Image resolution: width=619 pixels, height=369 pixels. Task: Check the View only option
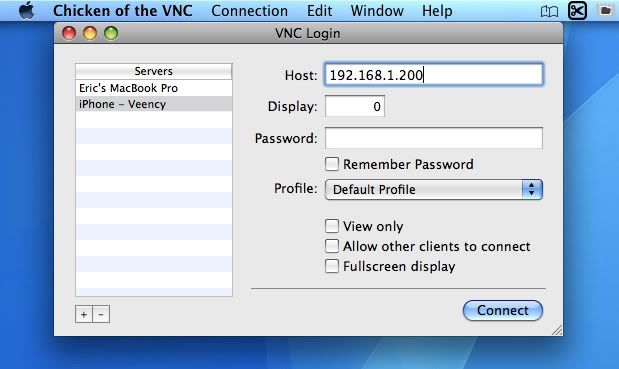pos(332,226)
